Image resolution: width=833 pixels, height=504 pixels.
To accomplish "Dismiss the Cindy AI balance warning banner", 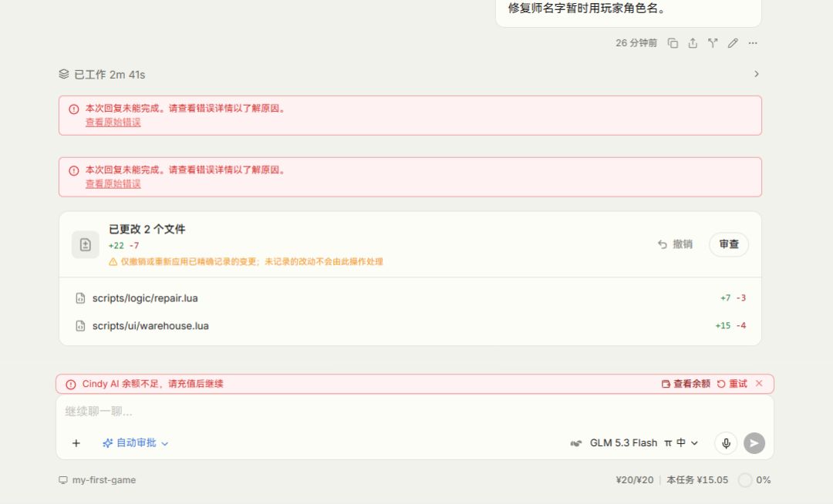I will click(759, 383).
